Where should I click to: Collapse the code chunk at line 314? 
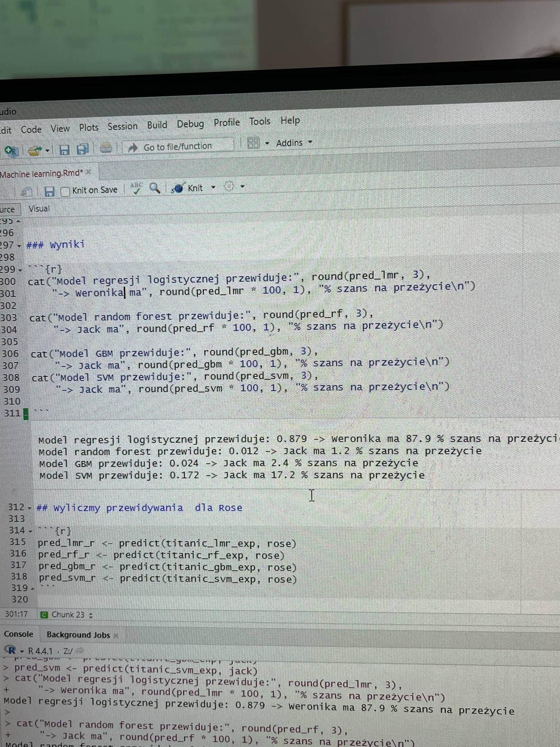click(31, 531)
